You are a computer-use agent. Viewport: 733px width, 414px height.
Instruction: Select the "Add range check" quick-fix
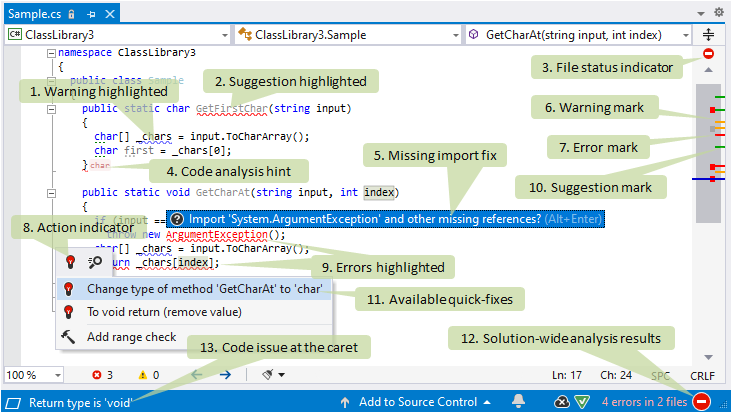click(131, 337)
